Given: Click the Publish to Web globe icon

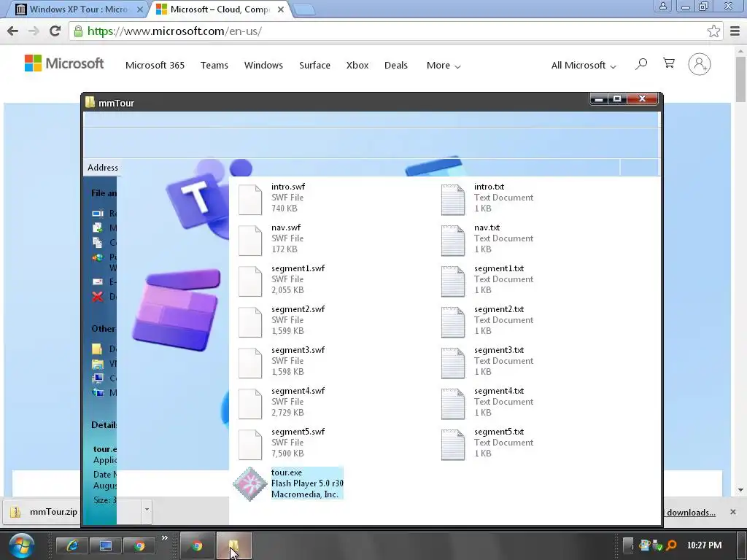Looking at the screenshot, I should (98, 257).
